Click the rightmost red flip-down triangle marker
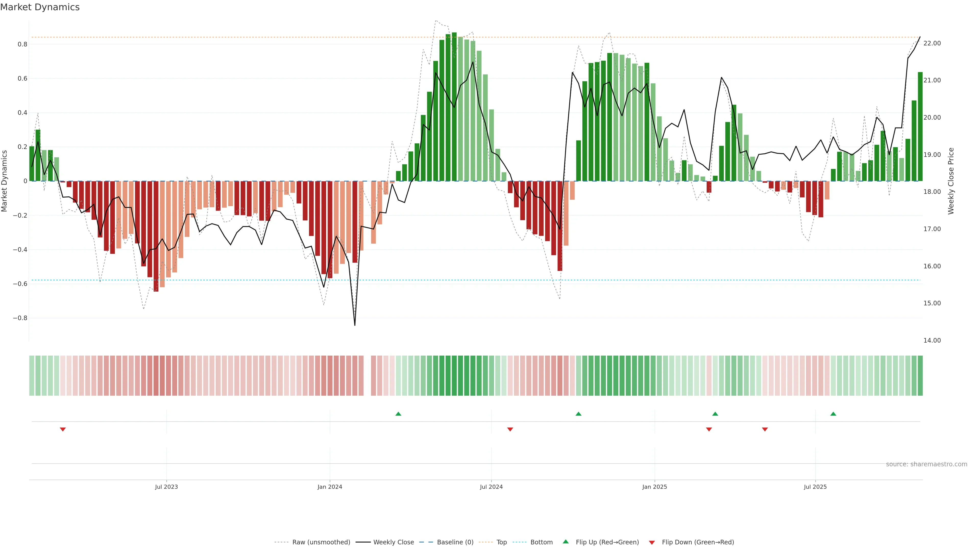 pos(765,429)
